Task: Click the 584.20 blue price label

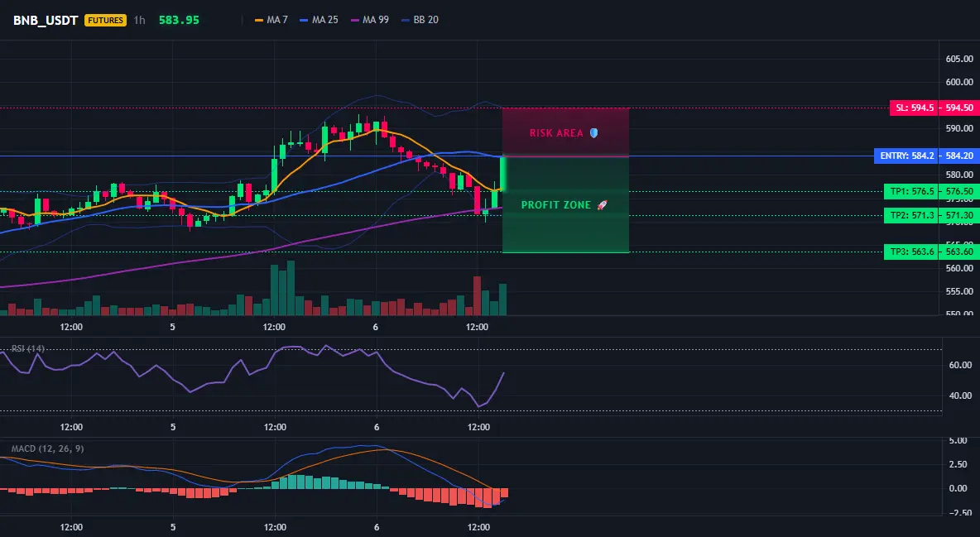Action: click(x=959, y=156)
